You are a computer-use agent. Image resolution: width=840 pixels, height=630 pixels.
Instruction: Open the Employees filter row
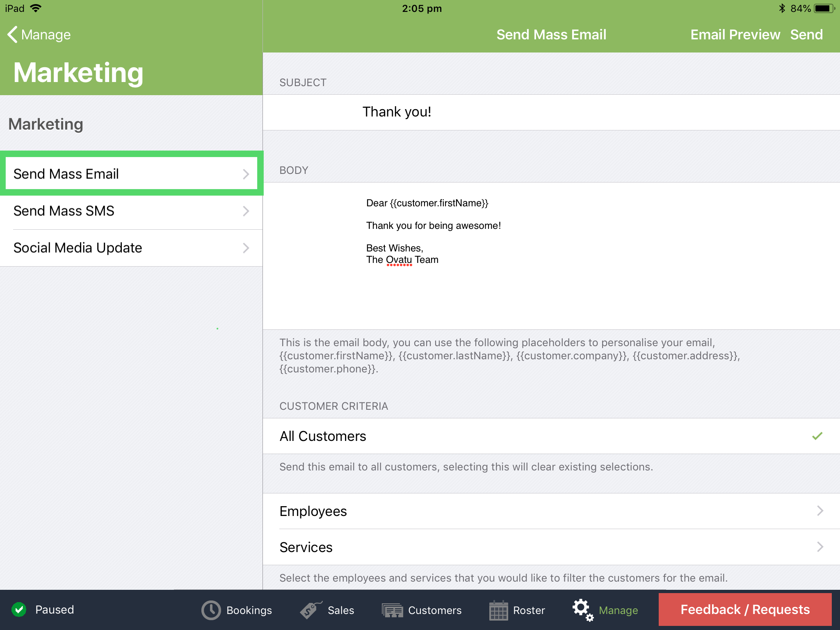(551, 511)
